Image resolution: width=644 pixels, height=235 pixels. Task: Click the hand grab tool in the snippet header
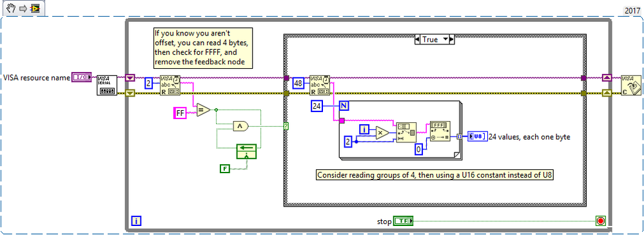[x=12, y=8]
